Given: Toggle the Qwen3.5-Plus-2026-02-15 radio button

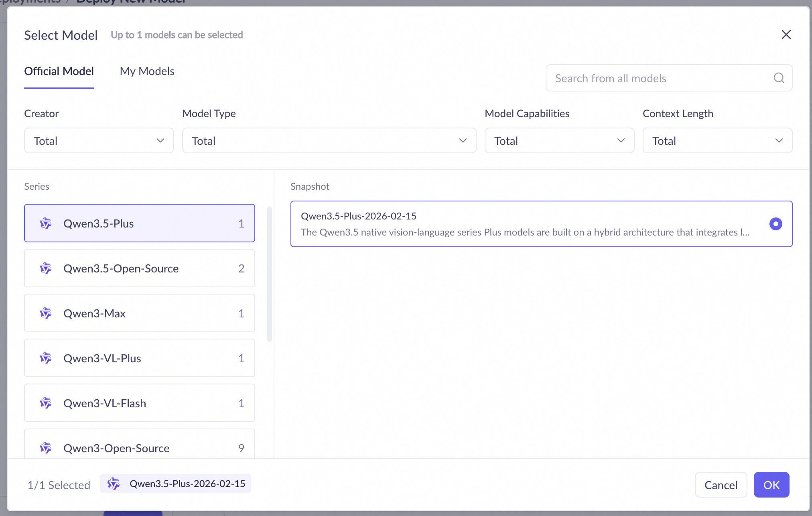Looking at the screenshot, I should click(775, 224).
